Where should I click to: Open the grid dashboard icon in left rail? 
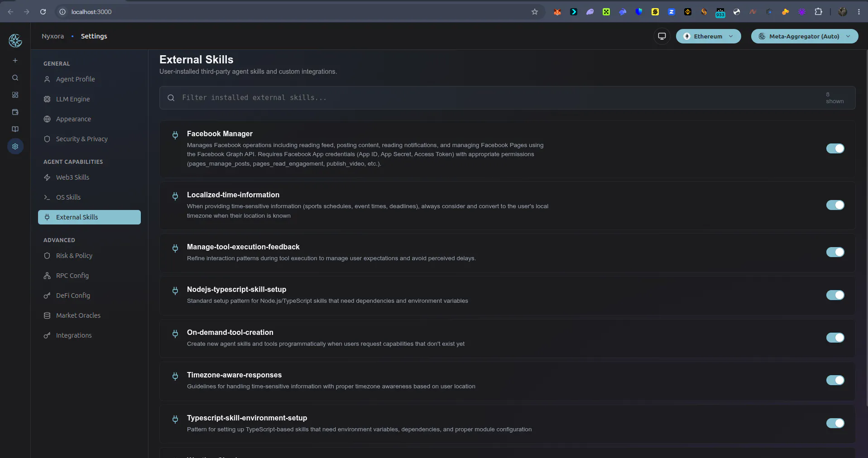(15, 95)
